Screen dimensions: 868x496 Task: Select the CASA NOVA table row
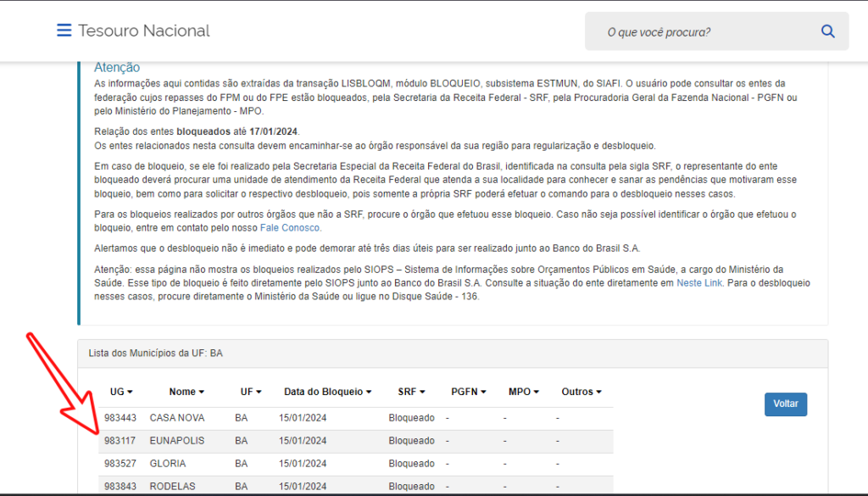[x=356, y=418]
